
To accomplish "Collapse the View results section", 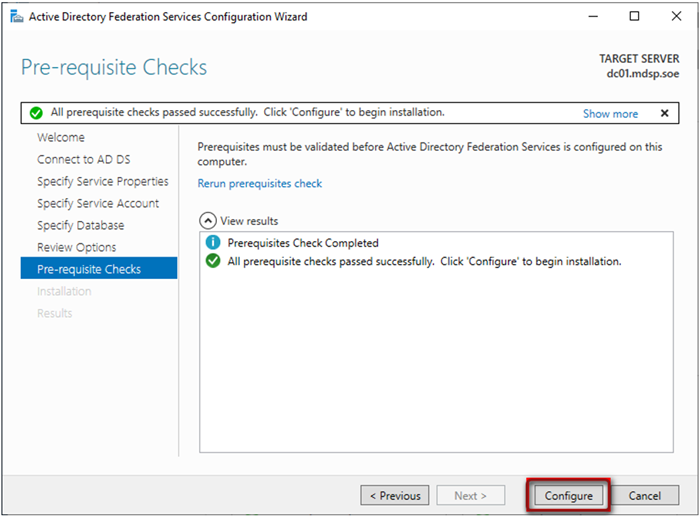I will (208, 221).
